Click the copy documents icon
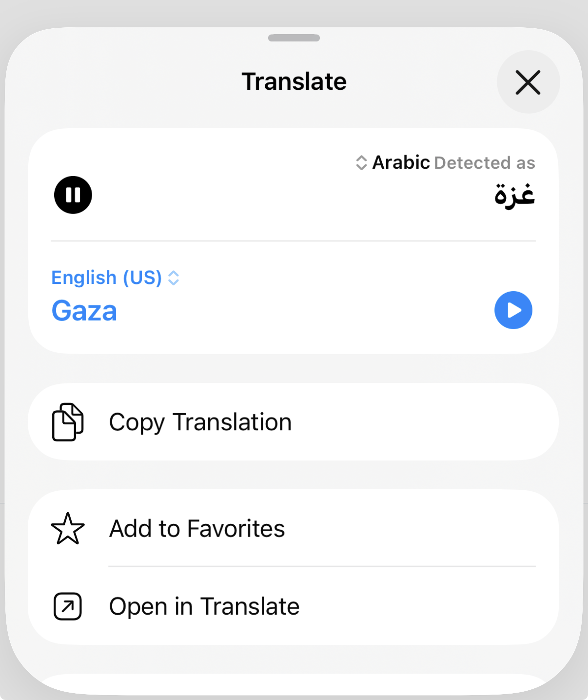 (68, 422)
